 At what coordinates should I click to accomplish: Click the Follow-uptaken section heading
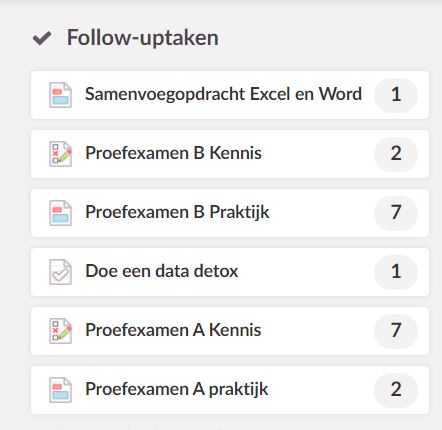click(x=143, y=38)
